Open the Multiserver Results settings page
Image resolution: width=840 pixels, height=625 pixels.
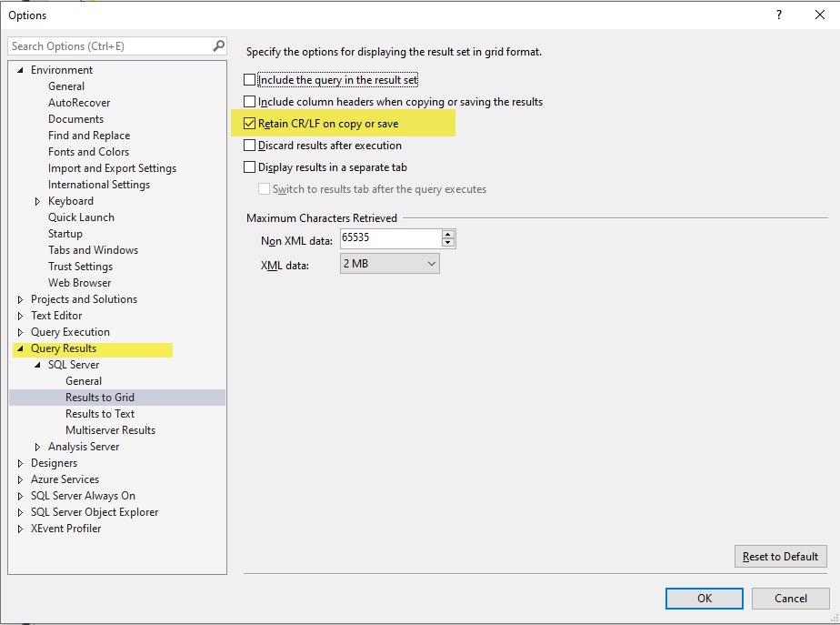tap(110, 429)
